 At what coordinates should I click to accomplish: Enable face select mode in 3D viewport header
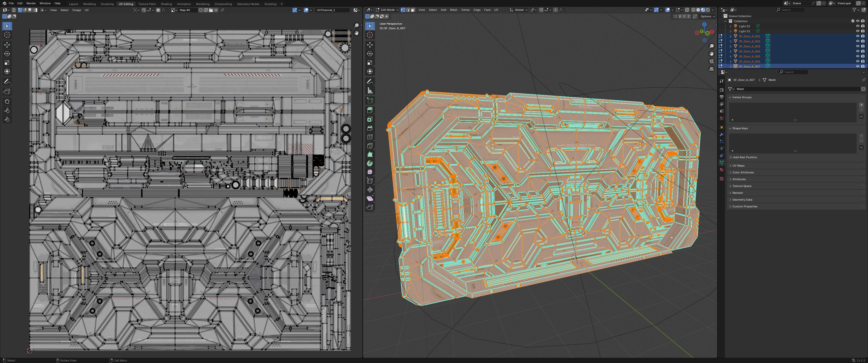(x=413, y=10)
